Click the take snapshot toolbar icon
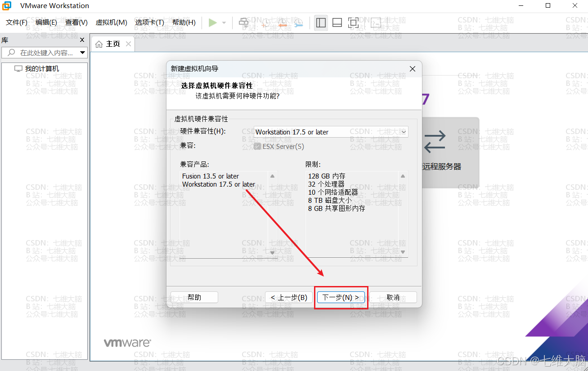 [x=266, y=22]
